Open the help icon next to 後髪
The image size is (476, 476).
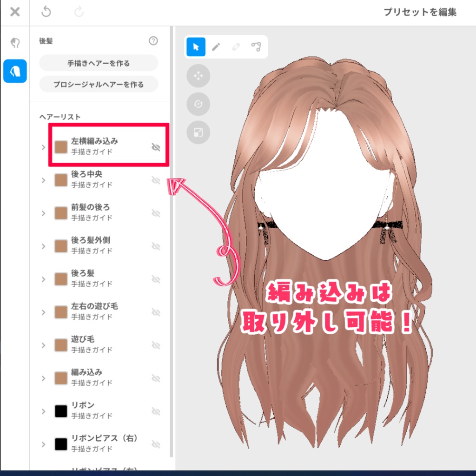[x=153, y=41]
